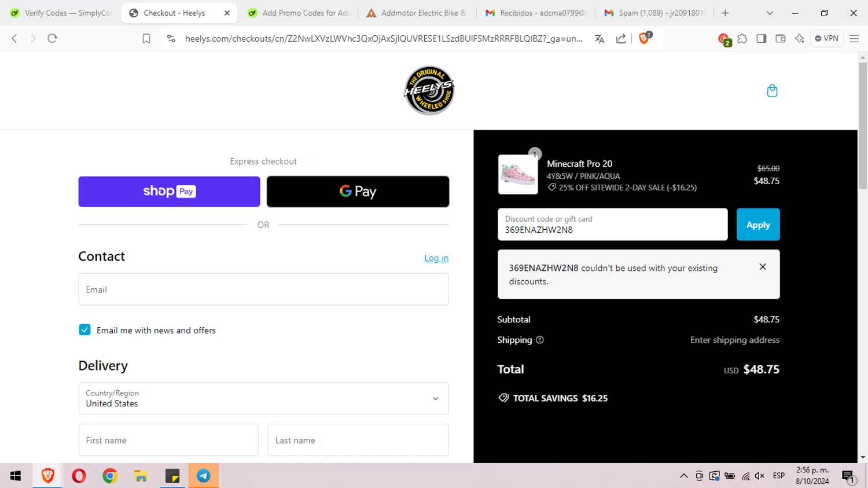Reload the checkout page

[x=52, y=38]
